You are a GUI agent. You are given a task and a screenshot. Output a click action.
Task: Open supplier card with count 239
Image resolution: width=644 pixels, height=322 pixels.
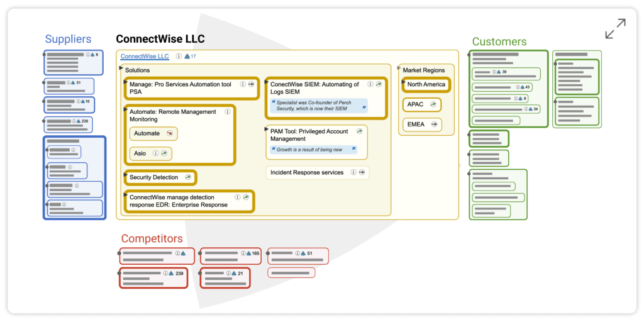click(x=68, y=125)
